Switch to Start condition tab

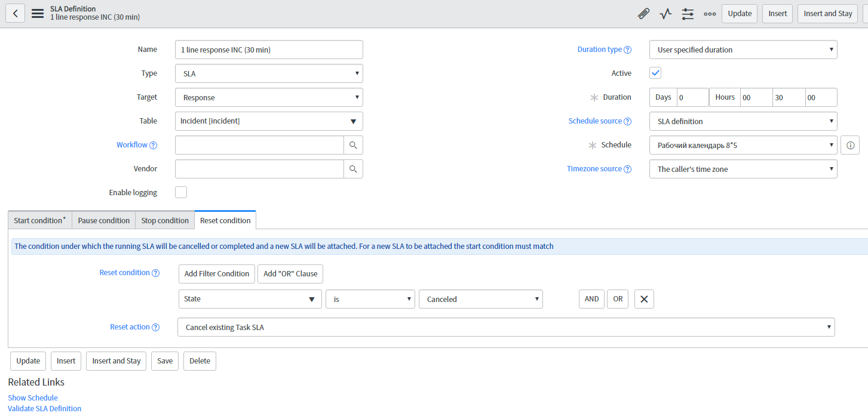pos(40,220)
